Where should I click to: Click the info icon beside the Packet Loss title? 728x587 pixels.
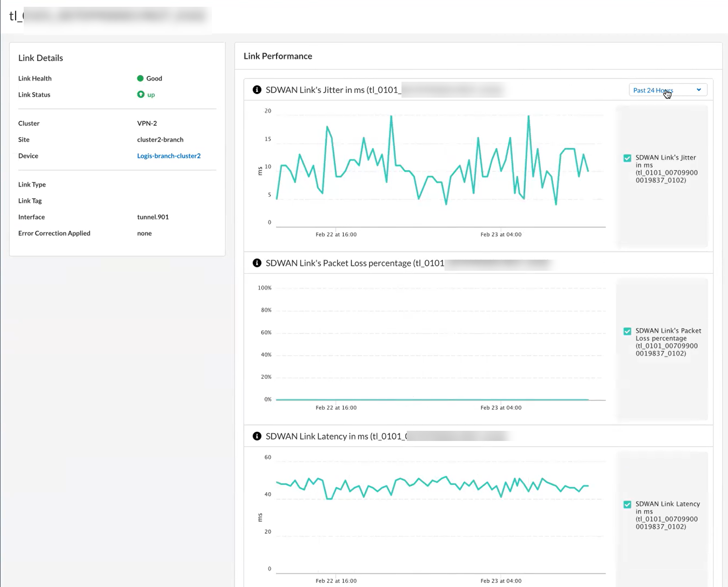257,263
